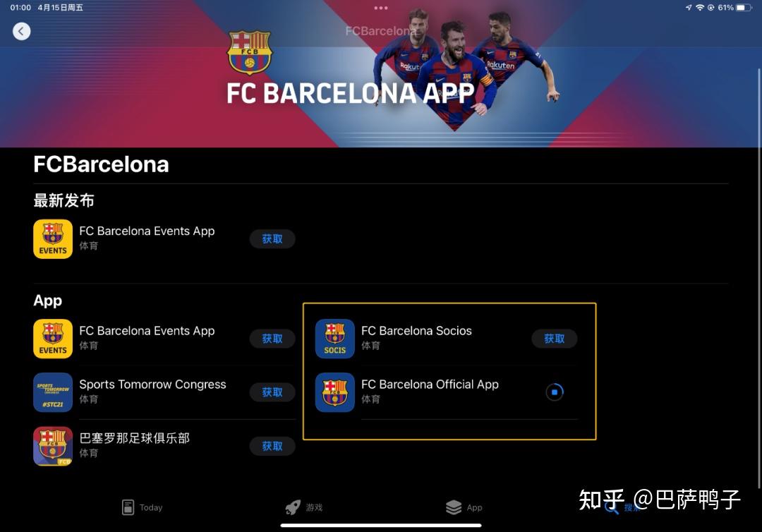The image size is (762, 532).
Task: Switch to the App tab
Action: pos(464,507)
